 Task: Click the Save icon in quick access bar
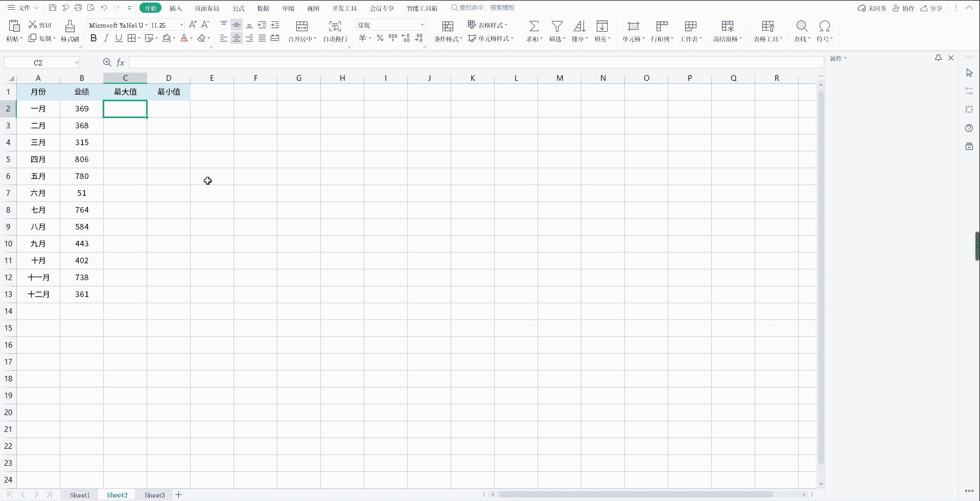(x=53, y=8)
